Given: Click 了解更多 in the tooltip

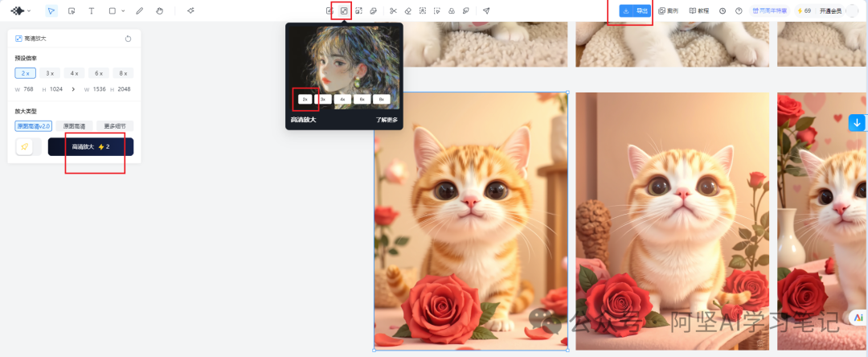Looking at the screenshot, I should (x=387, y=120).
